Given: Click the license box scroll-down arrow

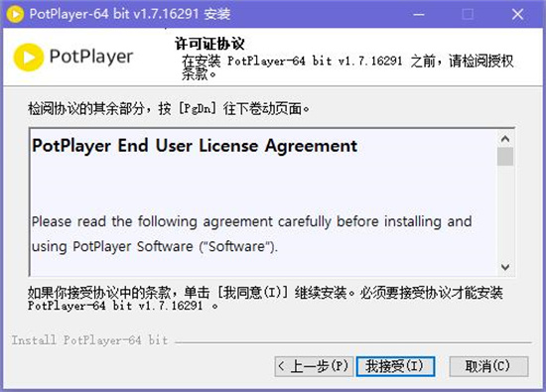Looking at the screenshot, I should point(505,267).
